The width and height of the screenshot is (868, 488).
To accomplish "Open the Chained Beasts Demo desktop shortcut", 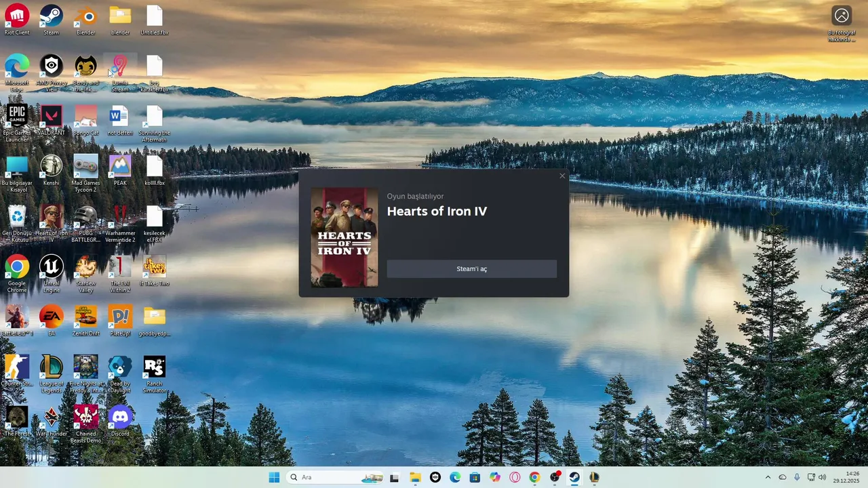I will (x=86, y=424).
